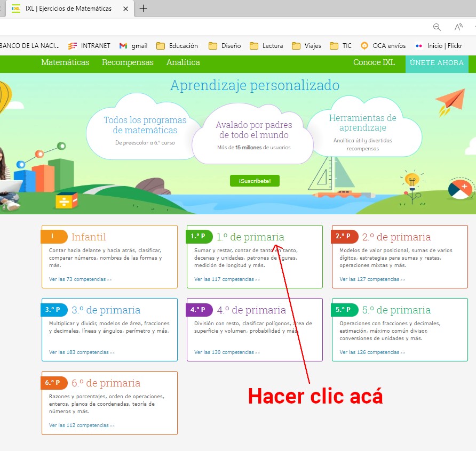This screenshot has width=476, height=451.
Task: Click the blue 3.º P badge
Action: [54, 310]
